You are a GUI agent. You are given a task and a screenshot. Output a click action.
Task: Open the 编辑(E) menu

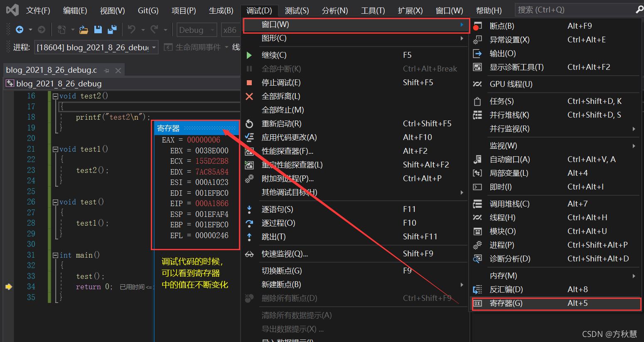pyautogui.click(x=75, y=10)
